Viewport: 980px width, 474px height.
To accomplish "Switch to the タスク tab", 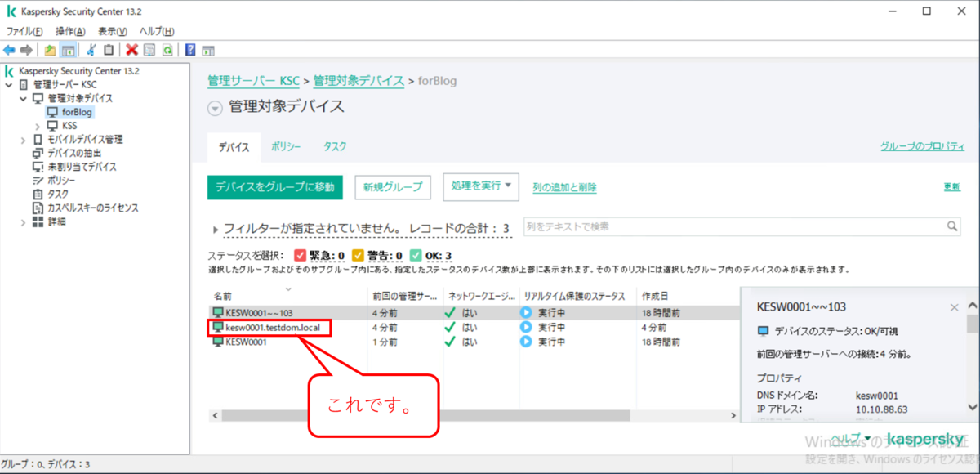I will click(x=335, y=146).
